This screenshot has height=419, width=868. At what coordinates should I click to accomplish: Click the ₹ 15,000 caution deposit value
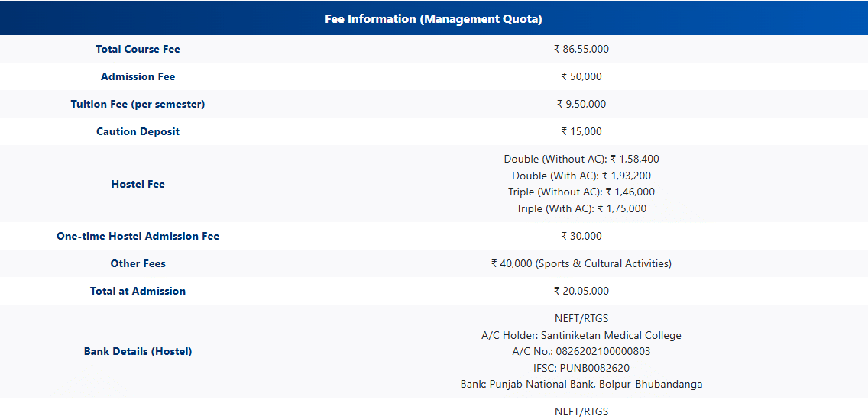coord(581,131)
